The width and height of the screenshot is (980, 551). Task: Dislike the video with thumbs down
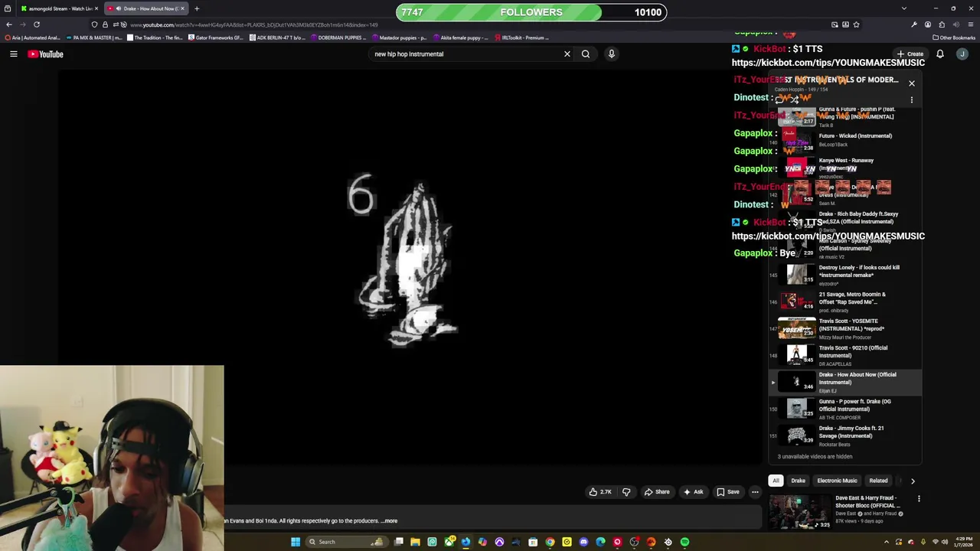(x=626, y=492)
